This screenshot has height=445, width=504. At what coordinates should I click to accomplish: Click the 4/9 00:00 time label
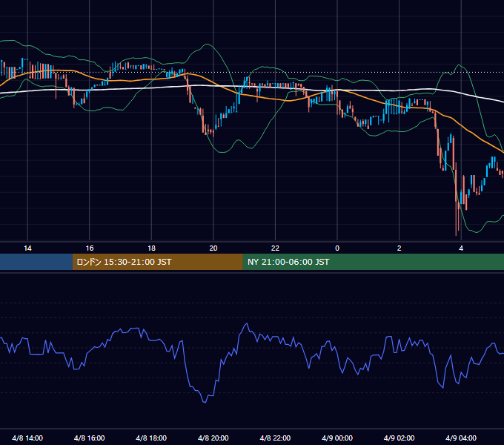[x=337, y=438]
